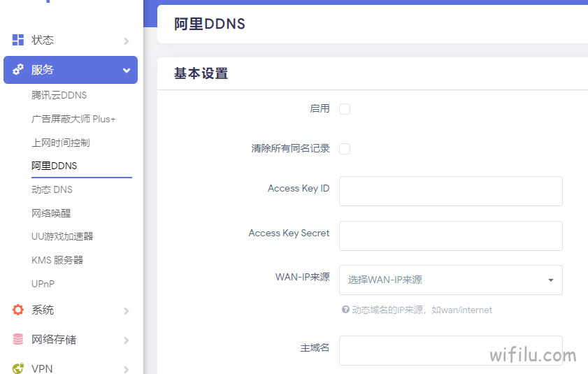The image size is (588, 374).
Task: Focus the Access Key Secret field
Action: pyautogui.click(x=451, y=236)
